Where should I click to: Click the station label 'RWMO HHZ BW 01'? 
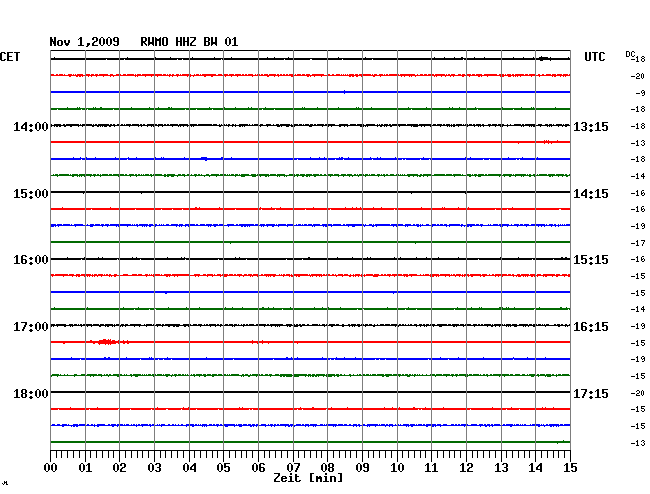[189, 42]
